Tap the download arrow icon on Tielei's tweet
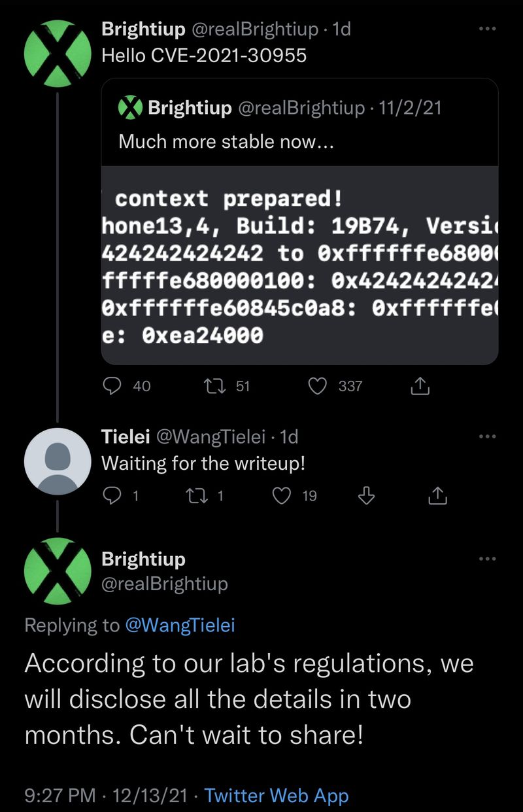 (x=367, y=496)
